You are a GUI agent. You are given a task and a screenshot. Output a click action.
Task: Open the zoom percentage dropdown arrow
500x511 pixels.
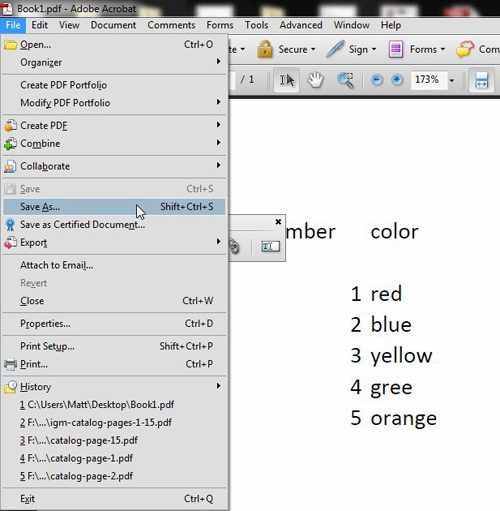point(452,80)
